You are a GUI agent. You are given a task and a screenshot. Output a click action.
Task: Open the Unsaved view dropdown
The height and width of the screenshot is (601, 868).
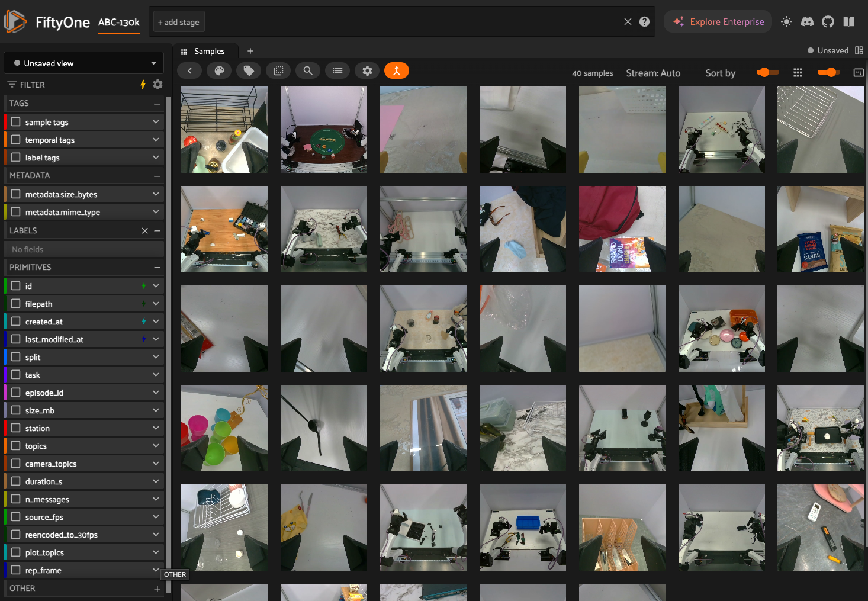(83, 63)
